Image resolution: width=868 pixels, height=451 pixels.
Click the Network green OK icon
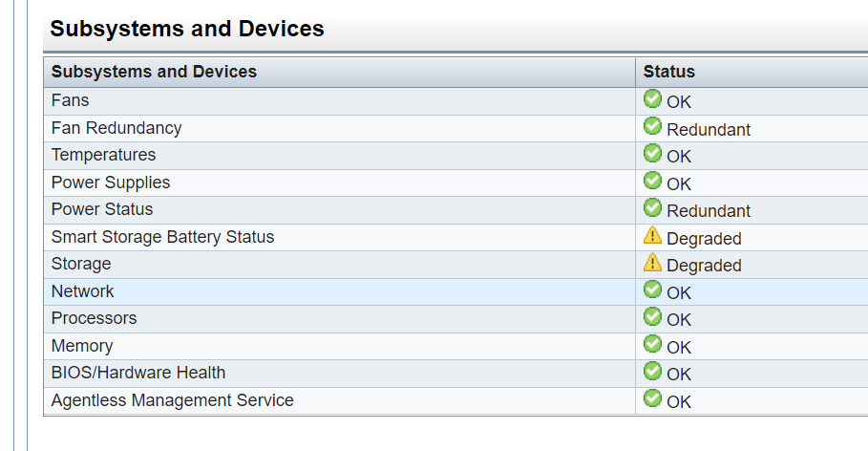coord(653,290)
